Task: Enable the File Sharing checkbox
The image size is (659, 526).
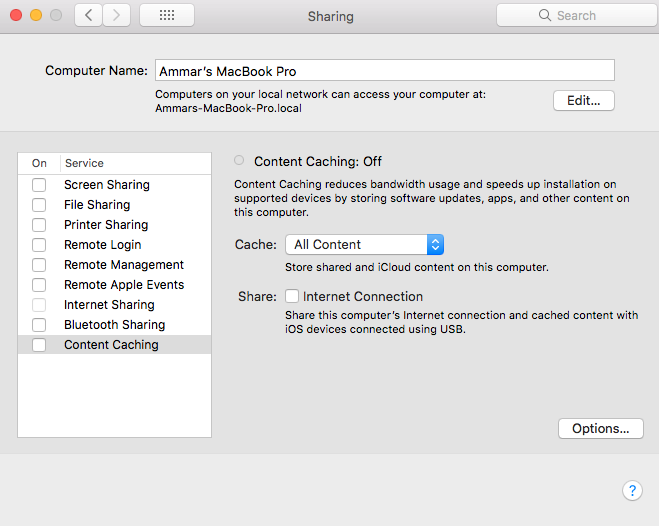Action: pyautogui.click(x=39, y=205)
